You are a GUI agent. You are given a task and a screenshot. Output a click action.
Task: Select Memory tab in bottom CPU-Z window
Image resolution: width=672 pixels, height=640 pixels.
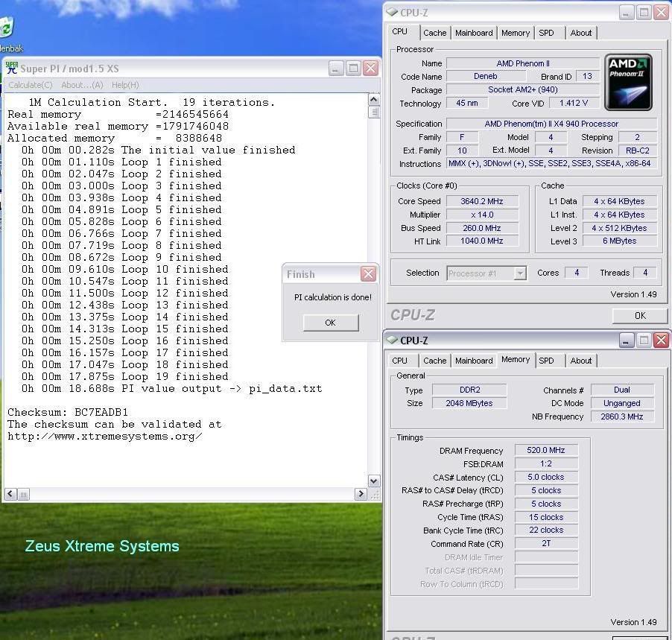click(515, 360)
